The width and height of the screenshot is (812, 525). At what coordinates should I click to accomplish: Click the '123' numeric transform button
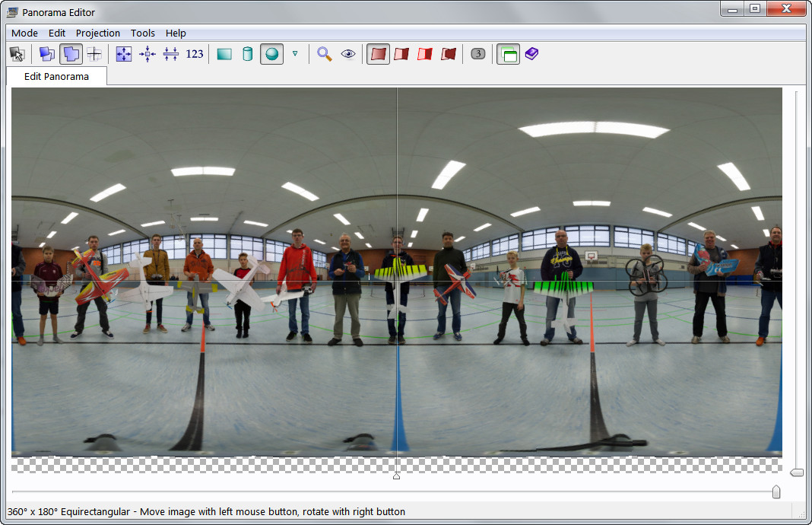195,54
